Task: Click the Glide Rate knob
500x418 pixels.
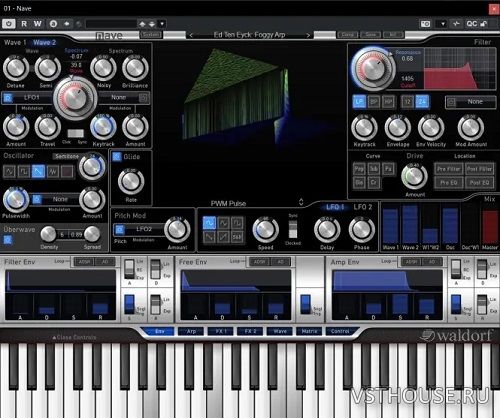Action: [x=131, y=182]
